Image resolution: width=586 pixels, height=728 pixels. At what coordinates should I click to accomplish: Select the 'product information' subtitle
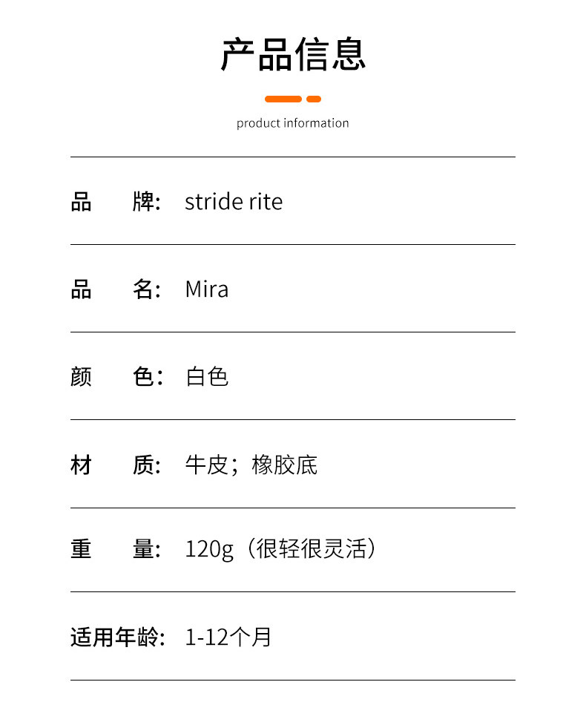pyautogui.click(x=292, y=123)
